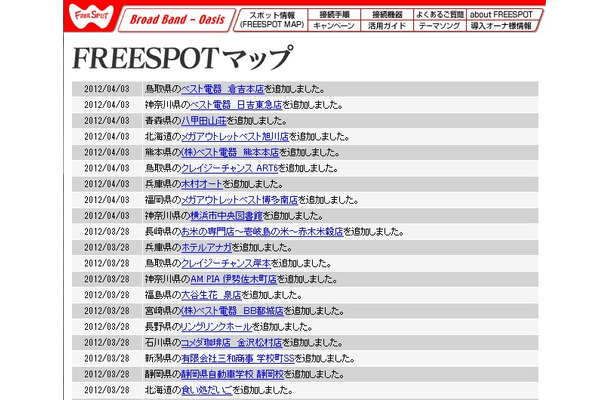Click the FREESPOTマップ page heading
The width and height of the screenshot is (610, 400).
[182, 58]
